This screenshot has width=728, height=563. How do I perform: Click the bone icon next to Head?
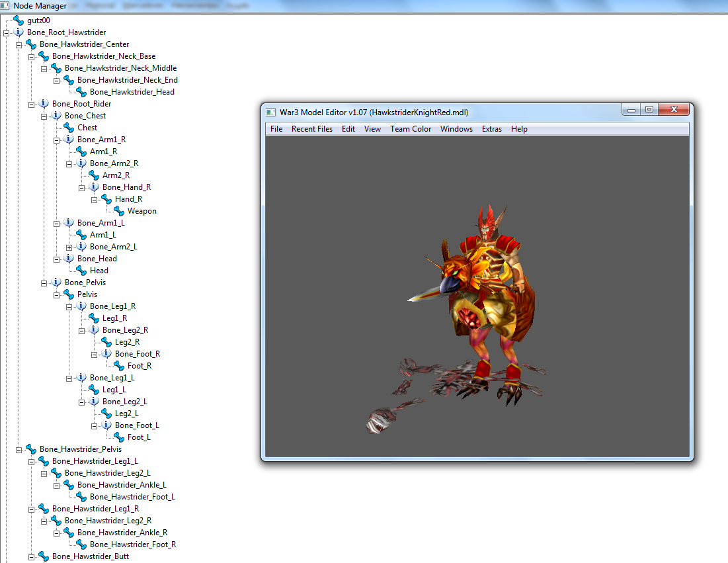pos(81,271)
